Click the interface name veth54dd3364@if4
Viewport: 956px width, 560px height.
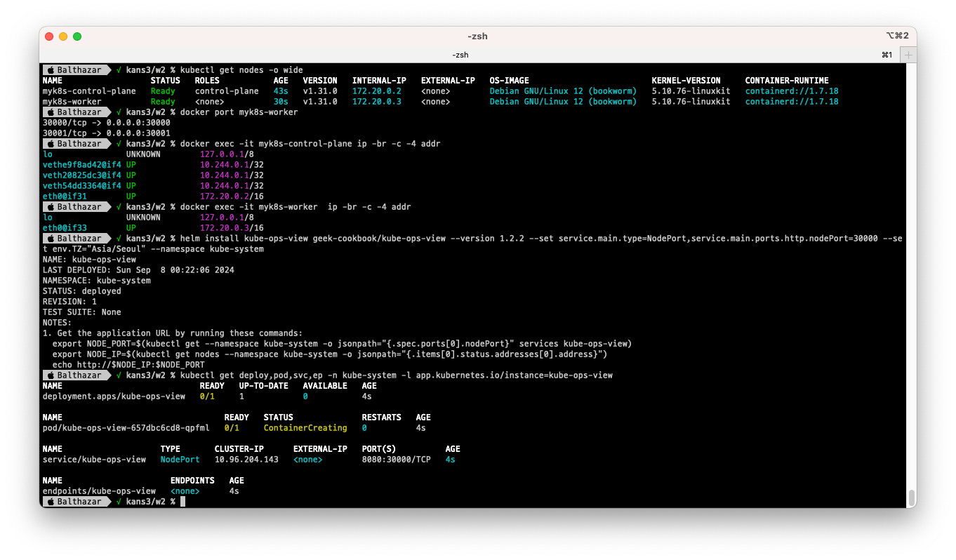click(x=81, y=186)
